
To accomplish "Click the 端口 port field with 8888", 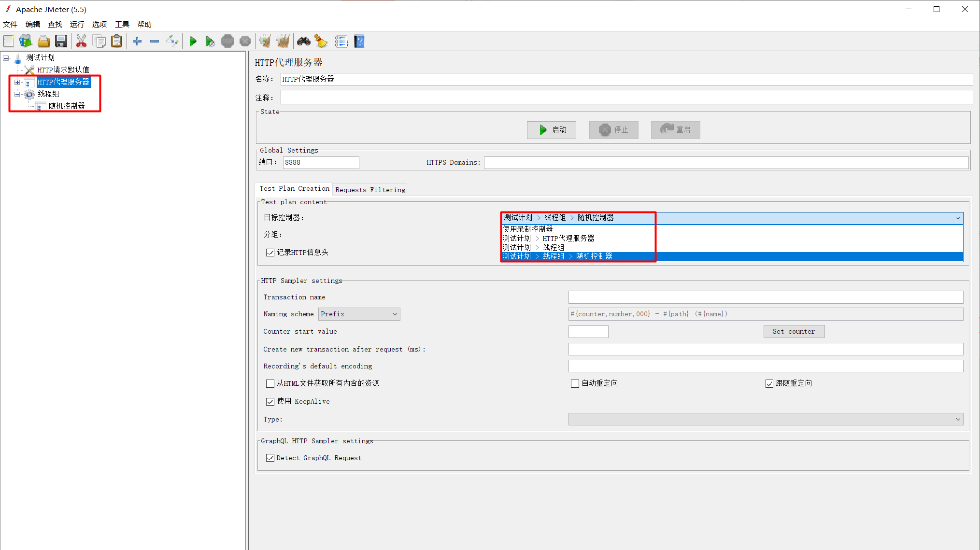I will [321, 163].
